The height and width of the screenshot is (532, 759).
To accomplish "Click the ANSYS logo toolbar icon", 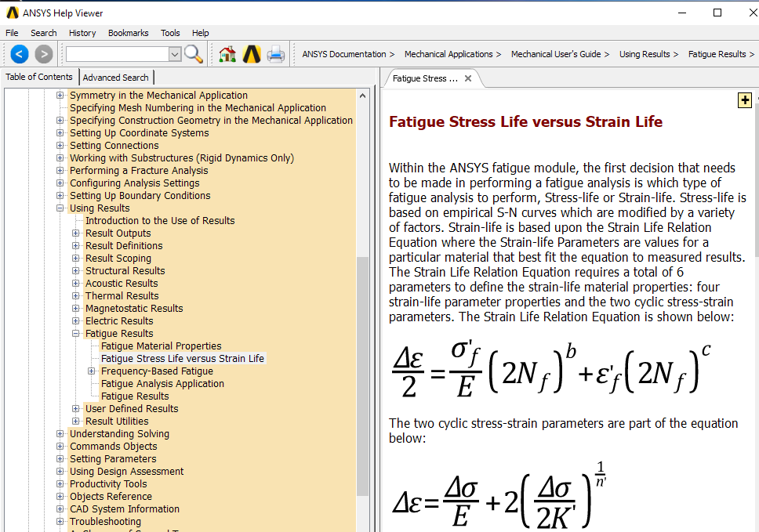I will click(251, 54).
